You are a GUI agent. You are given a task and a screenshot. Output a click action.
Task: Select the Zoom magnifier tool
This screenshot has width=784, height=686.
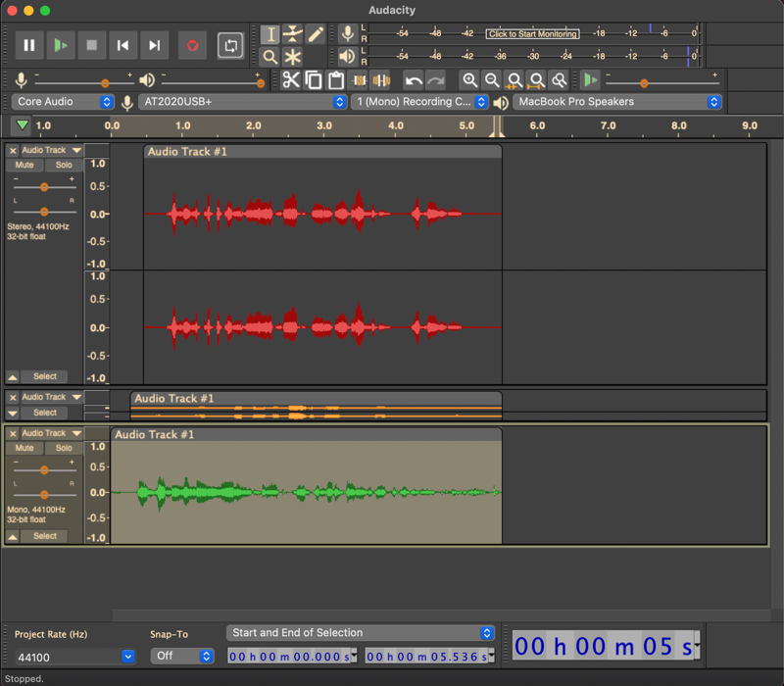[270, 57]
